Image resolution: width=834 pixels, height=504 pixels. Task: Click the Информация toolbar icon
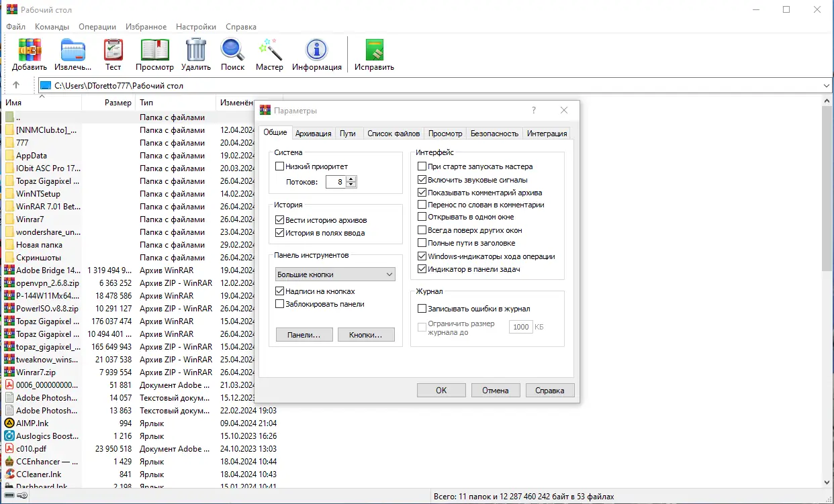tap(316, 50)
